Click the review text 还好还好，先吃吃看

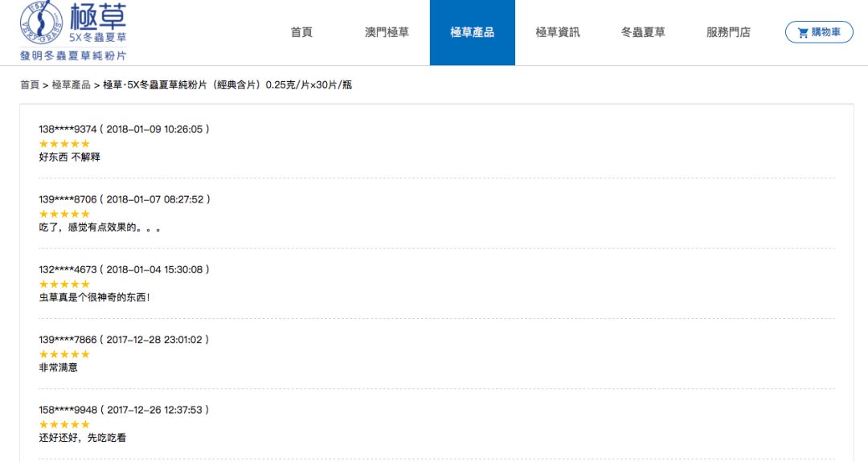(83, 438)
